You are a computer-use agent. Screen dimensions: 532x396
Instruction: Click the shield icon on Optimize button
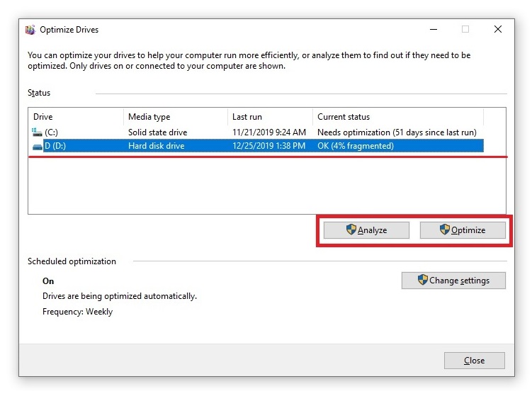click(x=445, y=230)
